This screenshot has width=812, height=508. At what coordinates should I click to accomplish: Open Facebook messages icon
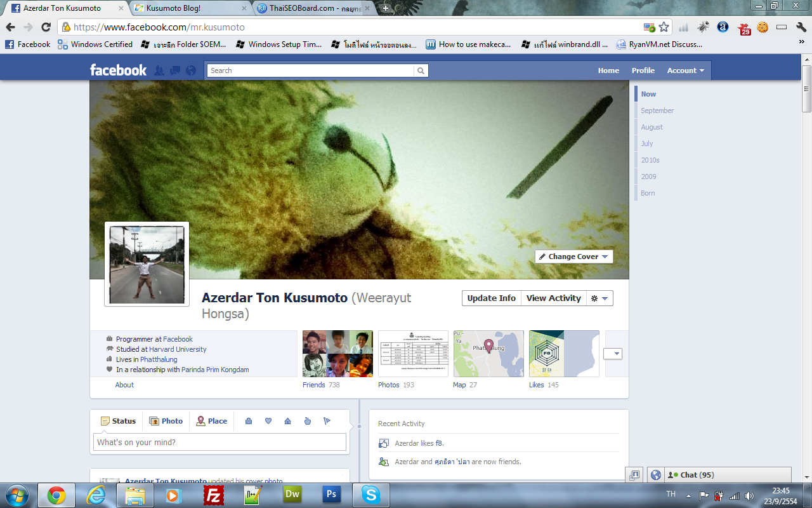click(x=175, y=70)
